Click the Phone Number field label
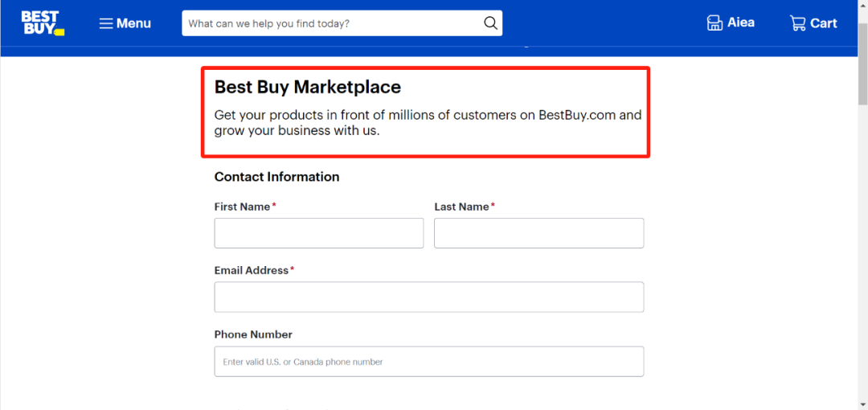This screenshot has height=410, width=868. [x=253, y=334]
